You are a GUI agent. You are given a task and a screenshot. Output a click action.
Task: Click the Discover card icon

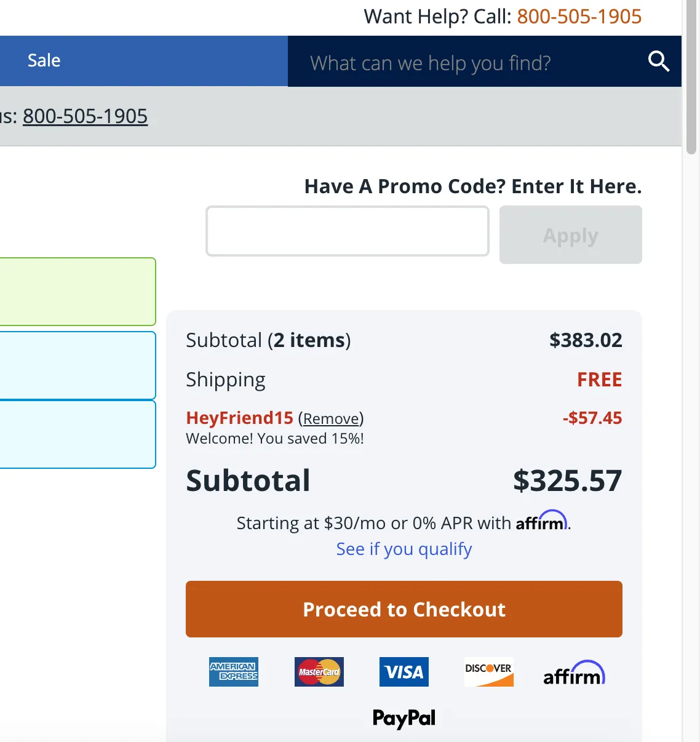coord(488,672)
